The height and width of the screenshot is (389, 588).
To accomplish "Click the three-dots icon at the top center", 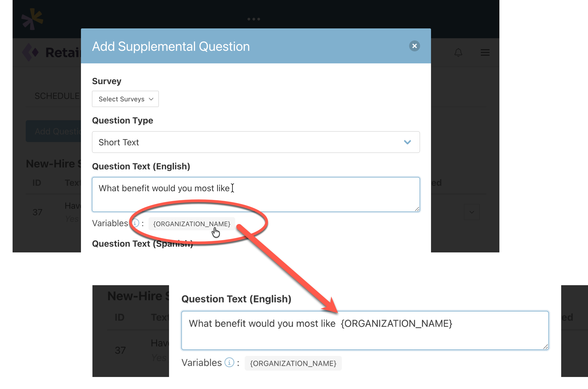I will point(254,19).
